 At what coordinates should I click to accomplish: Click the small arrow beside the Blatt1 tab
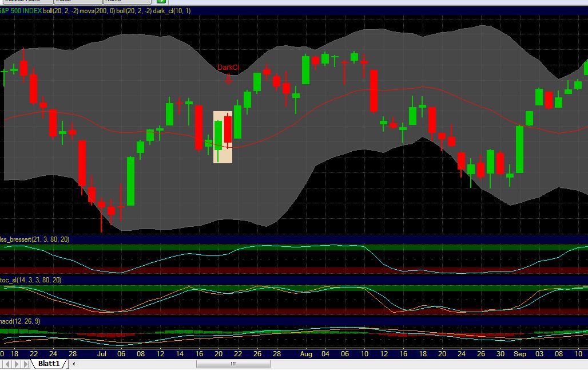tap(73, 363)
